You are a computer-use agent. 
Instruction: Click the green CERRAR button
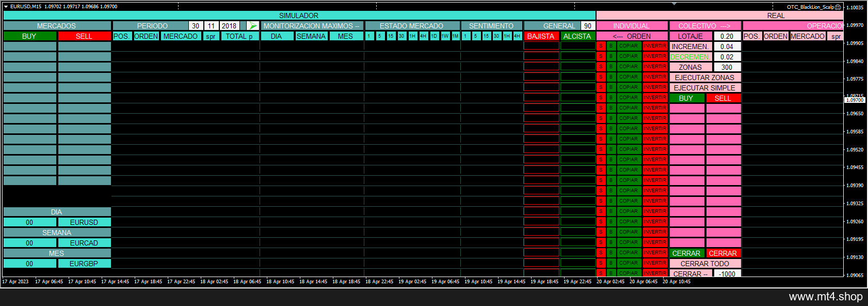(x=686, y=253)
